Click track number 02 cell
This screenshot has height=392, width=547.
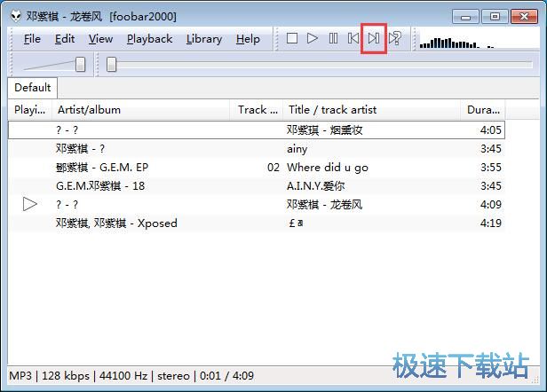273,168
